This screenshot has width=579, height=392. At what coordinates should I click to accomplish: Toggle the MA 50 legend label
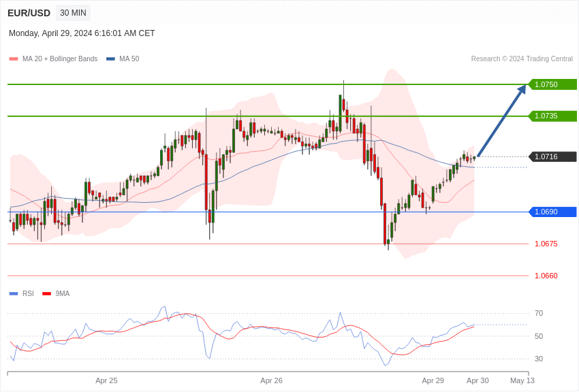pyautogui.click(x=129, y=59)
